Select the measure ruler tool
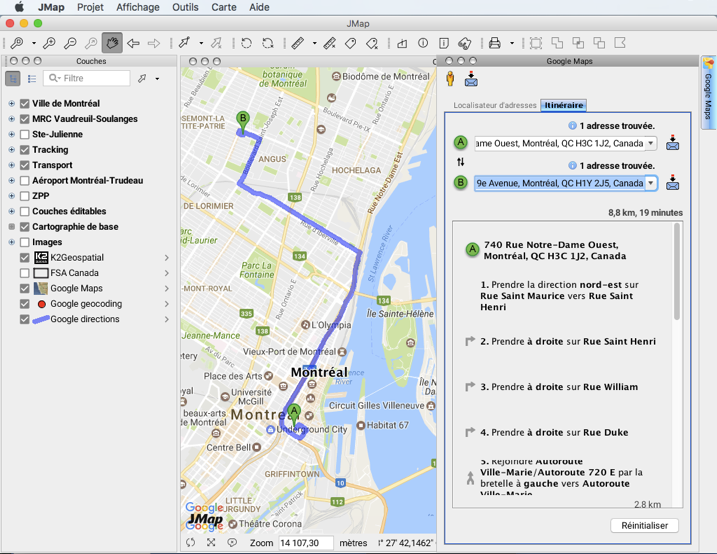 298,43
